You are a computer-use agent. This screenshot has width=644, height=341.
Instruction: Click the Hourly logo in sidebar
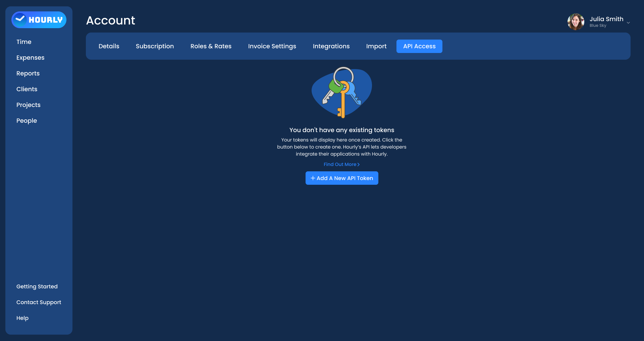(39, 20)
